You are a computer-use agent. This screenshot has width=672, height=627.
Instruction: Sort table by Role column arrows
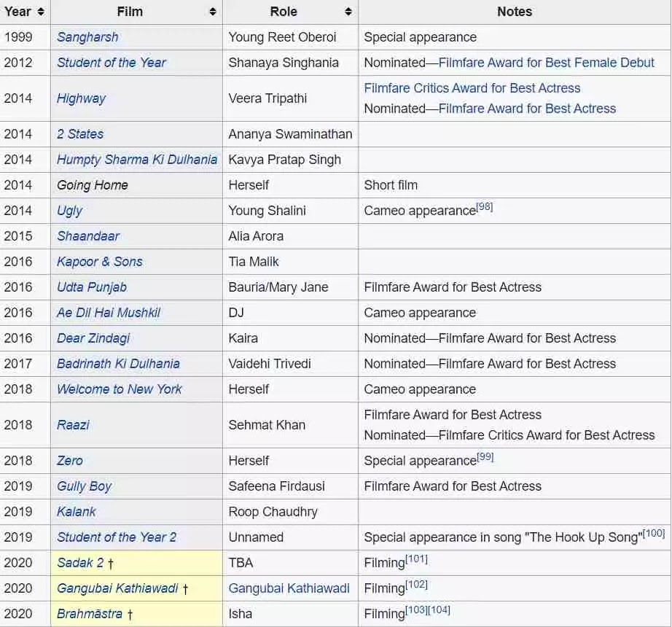[348, 12]
